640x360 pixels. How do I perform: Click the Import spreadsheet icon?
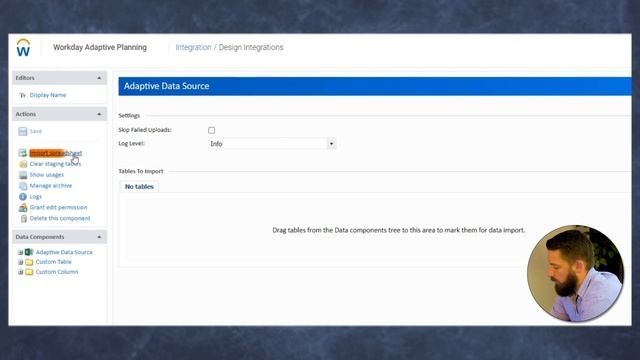click(23, 153)
